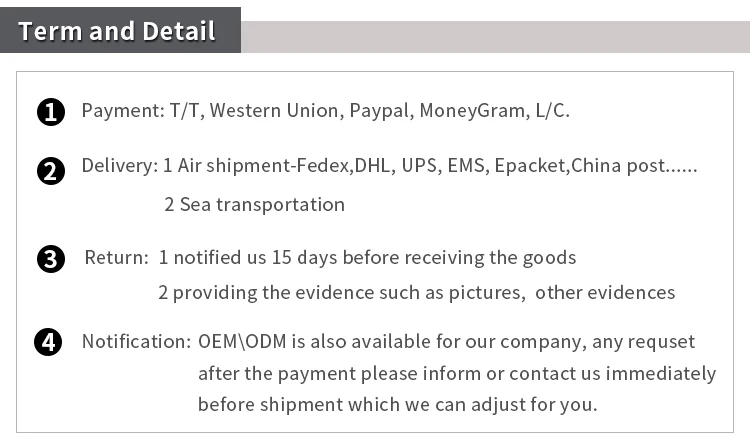Click the word Paypal in payment line
The height and width of the screenshot is (438, 750).
(x=381, y=111)
